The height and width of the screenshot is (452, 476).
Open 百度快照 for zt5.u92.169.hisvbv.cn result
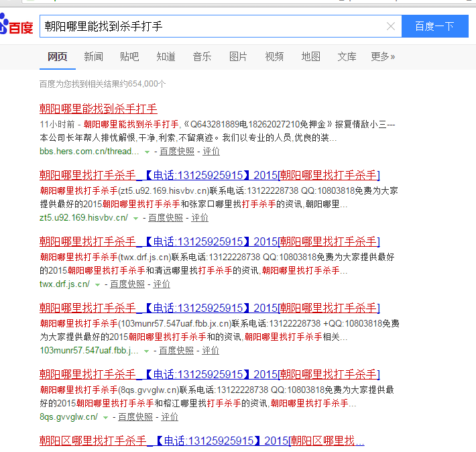pyautogui.click(x=166, y=218)
